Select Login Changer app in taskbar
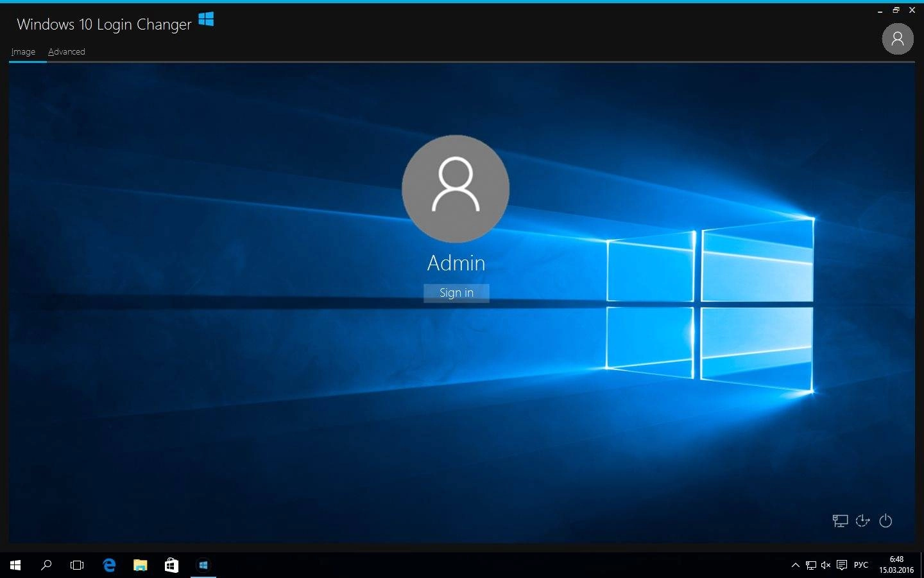The image size is (924, 578). coord(203,565)
